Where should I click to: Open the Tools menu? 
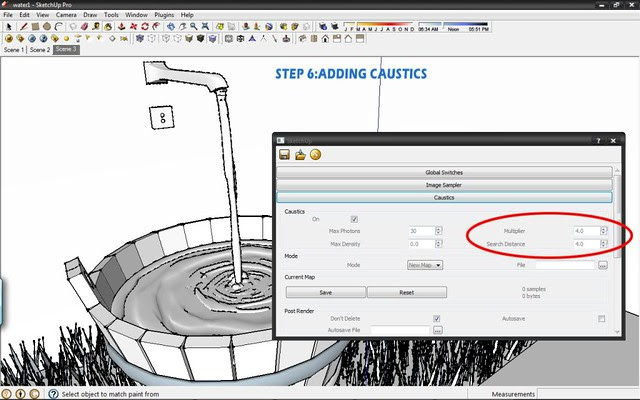[111, 15]
